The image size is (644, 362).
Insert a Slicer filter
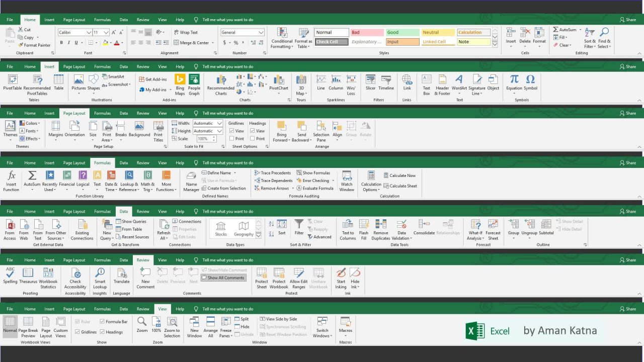[371, 83]
